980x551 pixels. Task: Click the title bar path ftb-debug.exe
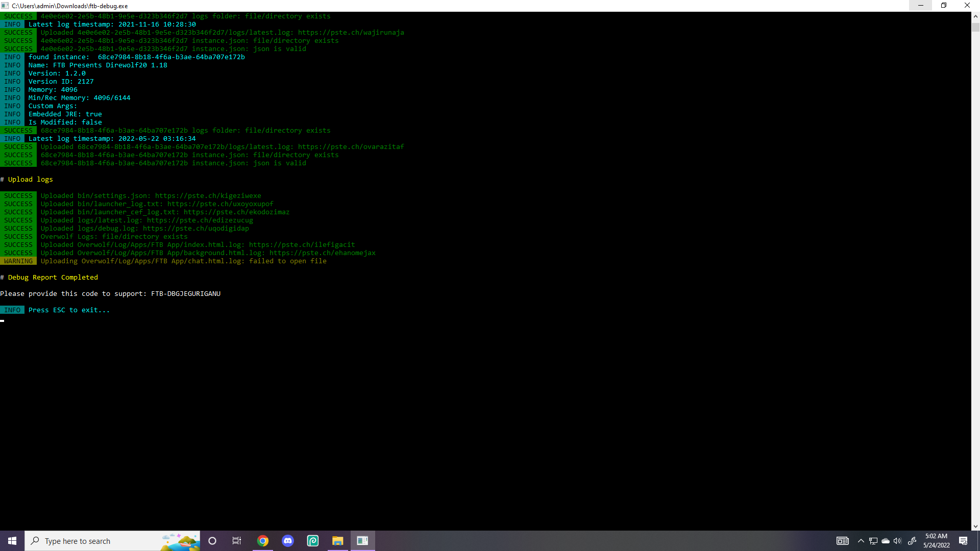coord(70,6)
